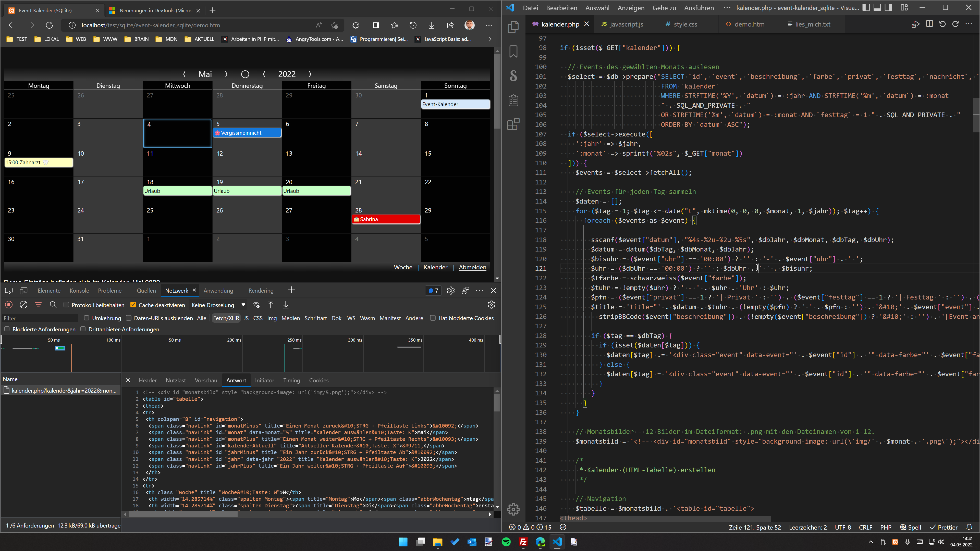Open the more DevTools tabs plus button
980x551 pixels.
pos(291,291)
